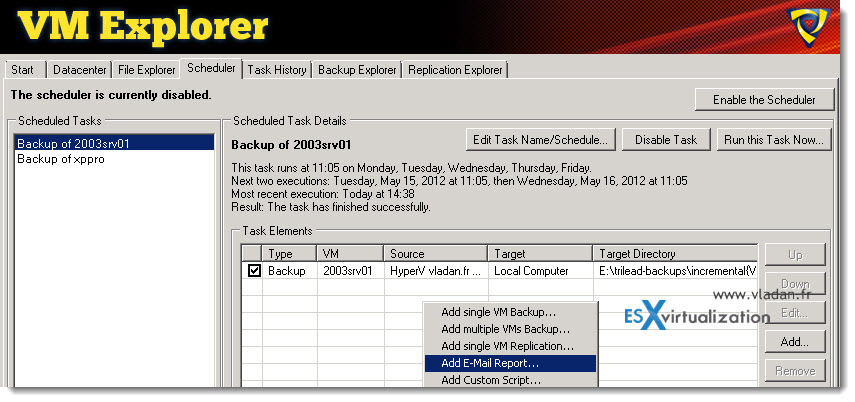Click the Type column header
855x402 pixels.
pos(290,254)
